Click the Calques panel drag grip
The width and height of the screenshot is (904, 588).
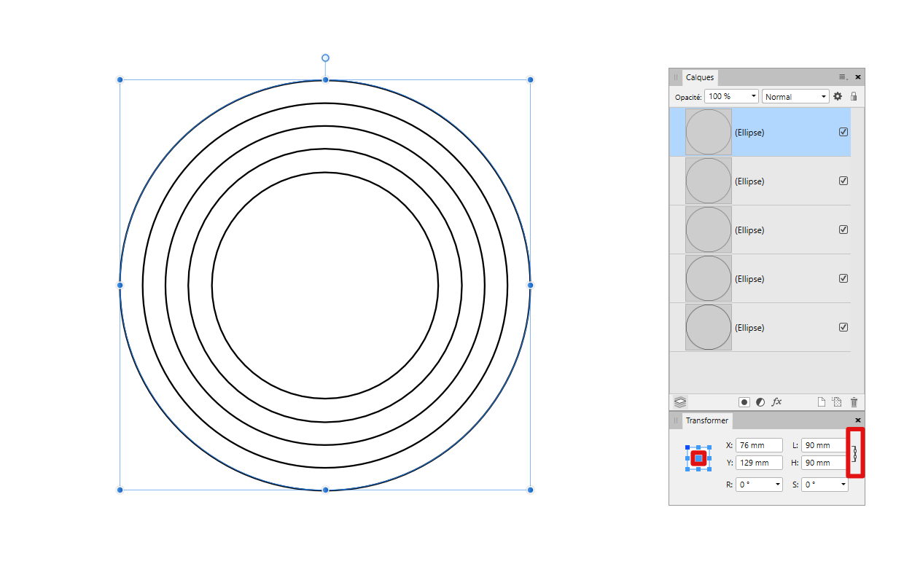coord(676,77)
